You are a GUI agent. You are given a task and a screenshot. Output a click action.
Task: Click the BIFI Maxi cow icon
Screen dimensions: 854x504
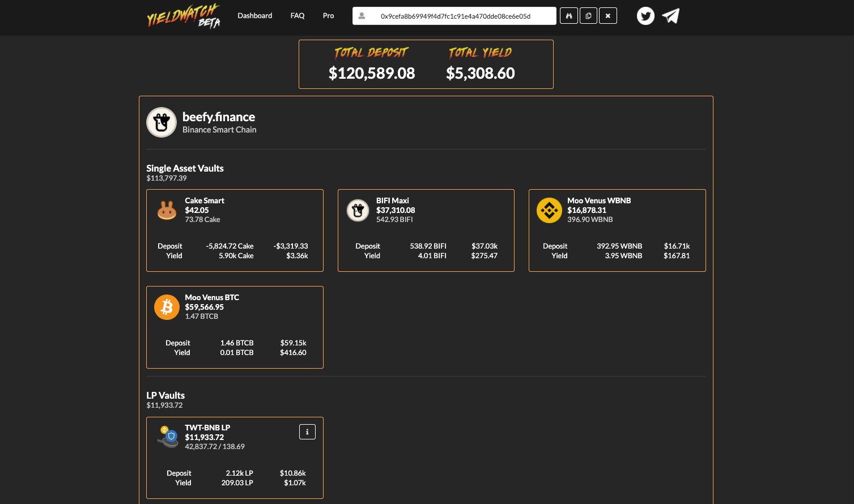358,211
